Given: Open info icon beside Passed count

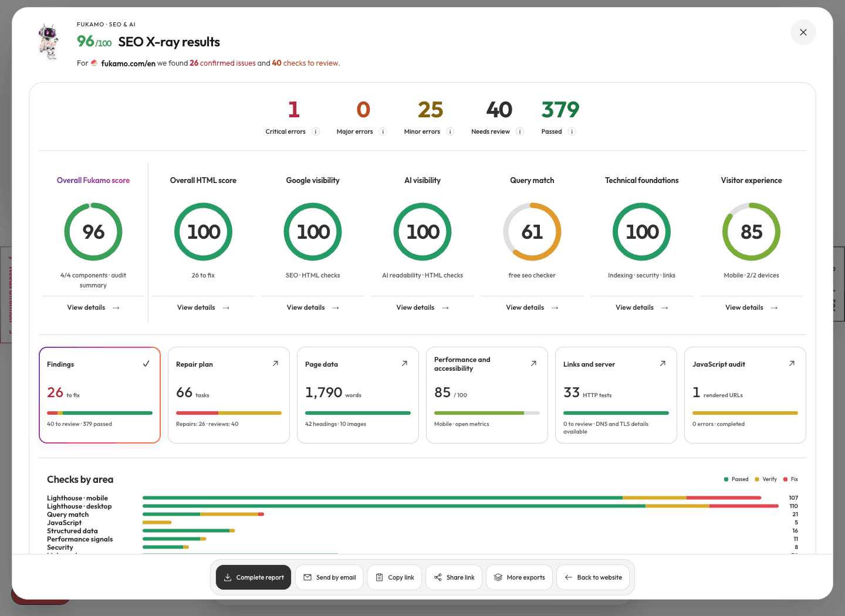Looking at the screenshot, I should [x=572, y=131].
